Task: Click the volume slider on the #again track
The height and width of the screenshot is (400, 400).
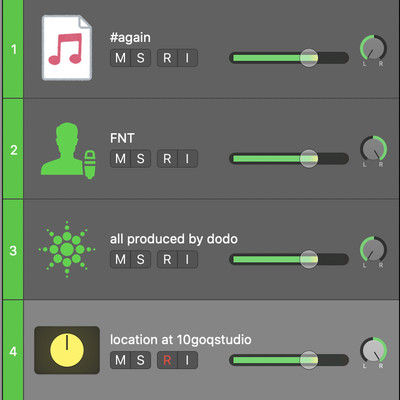Action: [289, 58]
